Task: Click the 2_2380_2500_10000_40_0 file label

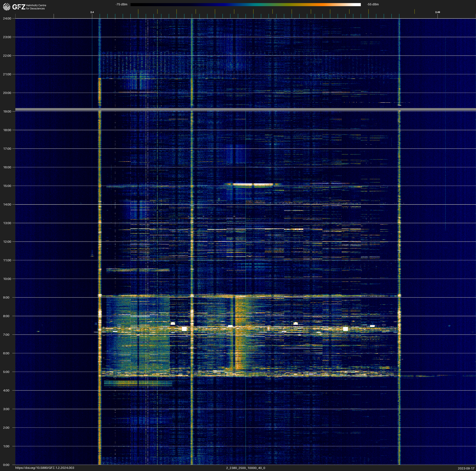Action: (x=245, y=468)
